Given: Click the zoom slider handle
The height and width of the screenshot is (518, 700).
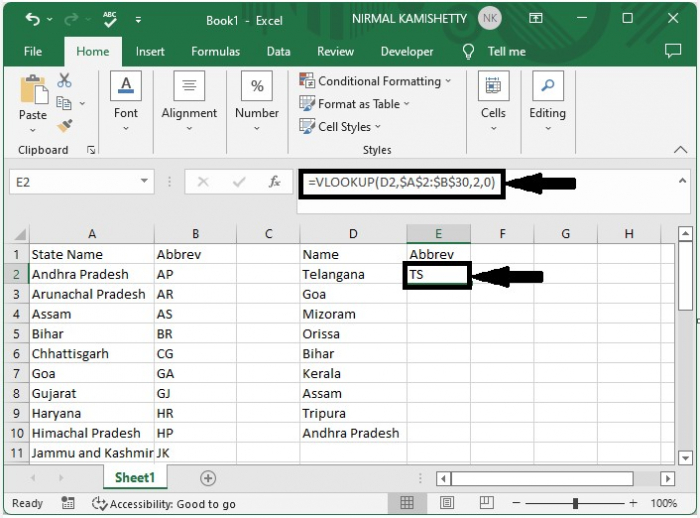Looking at the screenshot, I should tap(575, 503).
